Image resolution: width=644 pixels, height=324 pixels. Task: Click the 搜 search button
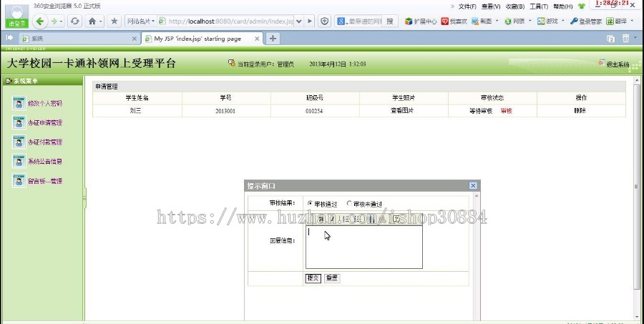click(390, 21)
